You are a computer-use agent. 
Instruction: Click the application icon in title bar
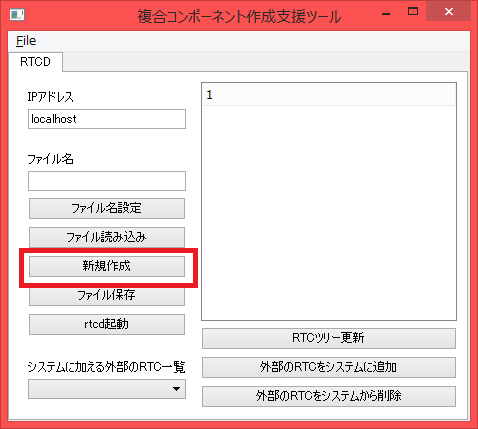click(17, 15)
